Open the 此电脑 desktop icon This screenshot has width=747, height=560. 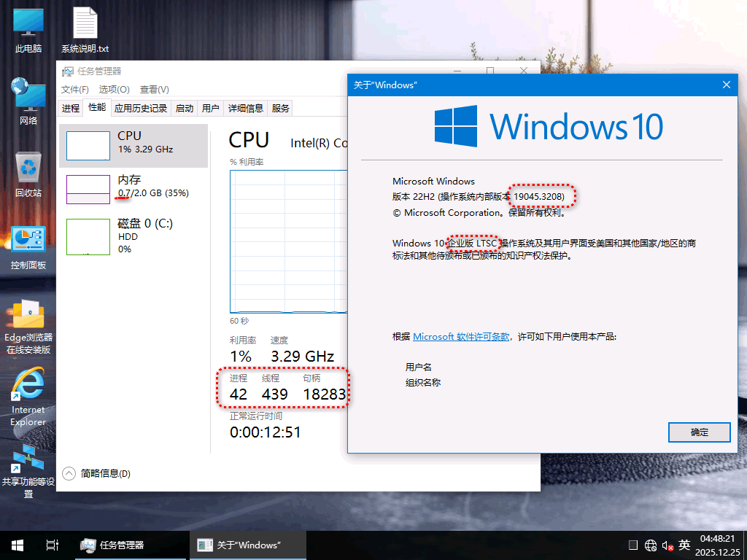click(28, 29)
